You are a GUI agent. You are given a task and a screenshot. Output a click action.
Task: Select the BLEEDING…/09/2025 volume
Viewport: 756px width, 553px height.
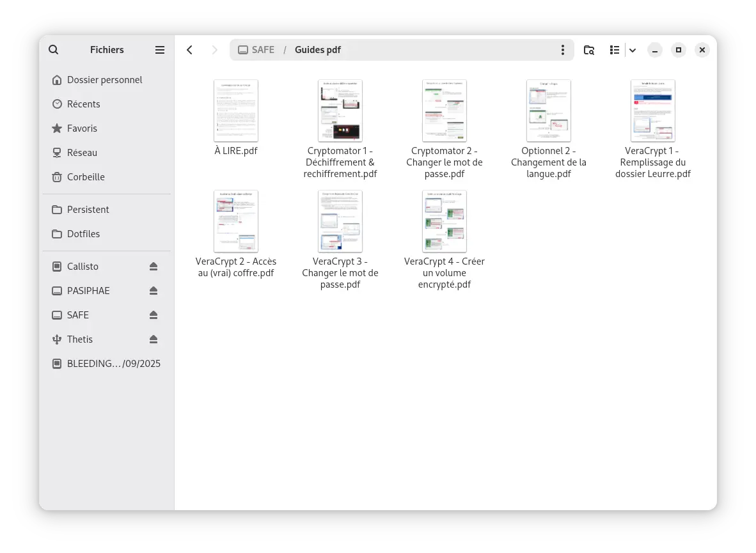pyautogui.click(x=107, y=364)
